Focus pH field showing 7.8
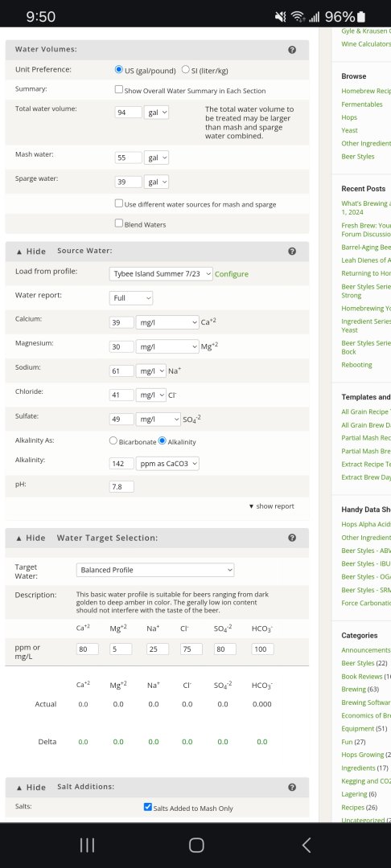 point(121,487)
